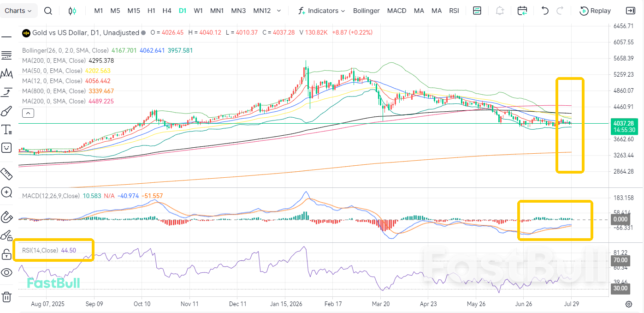Collapse the right side panel arrow
The height and width of the screenshot is (313, 644).
point(630,11)
